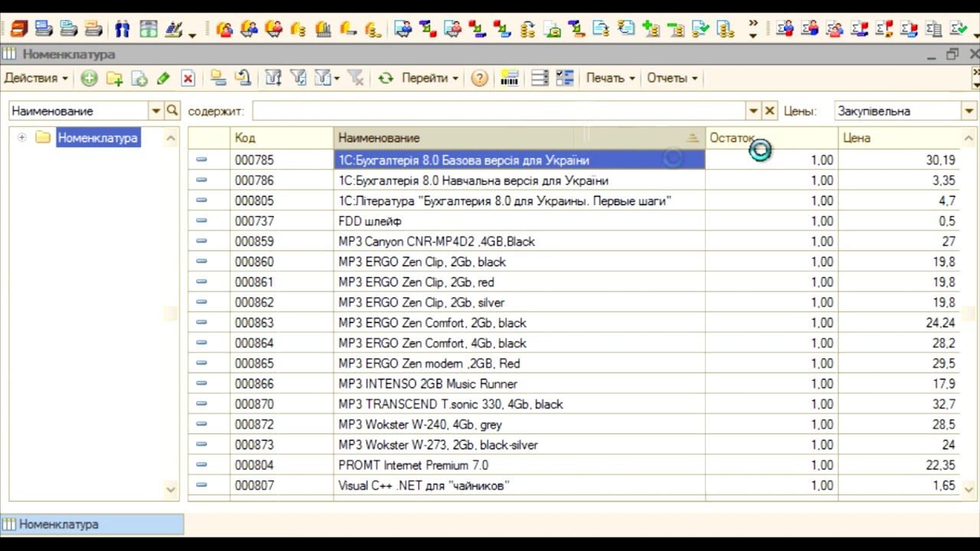
Task: Open help with the question mark icon
Action: [x=479, y=78]
